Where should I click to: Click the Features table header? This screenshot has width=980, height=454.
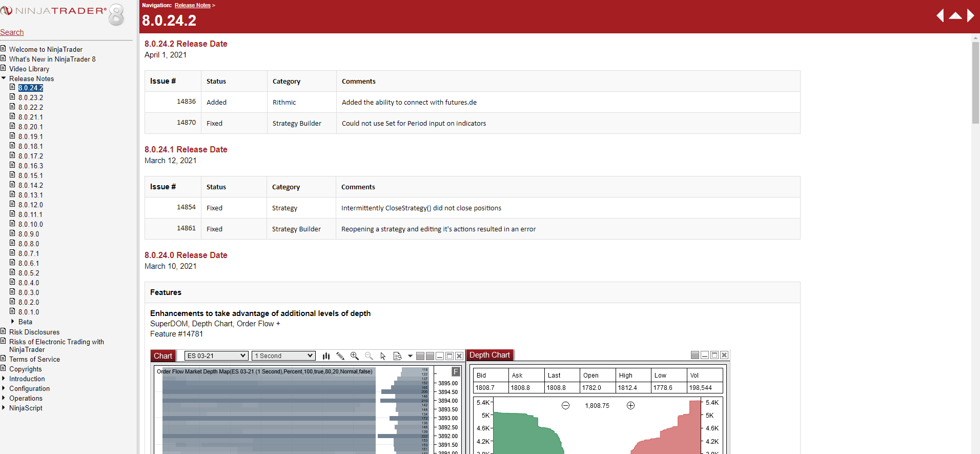point(472,292)
